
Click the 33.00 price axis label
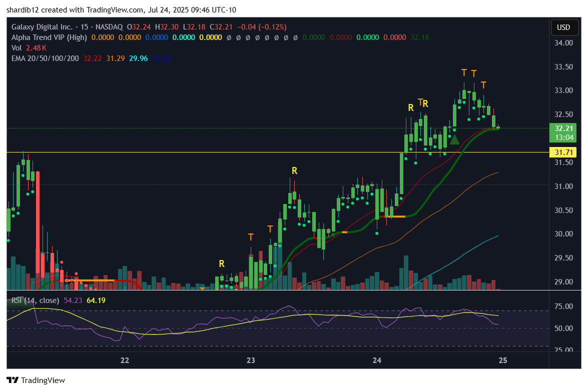tap(563, 90)
